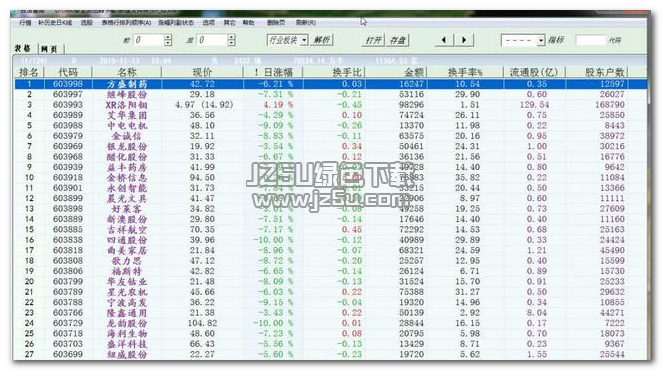Increase the first numeric spinner value
The height and width of the screenshot is (371, 662).
168,38
